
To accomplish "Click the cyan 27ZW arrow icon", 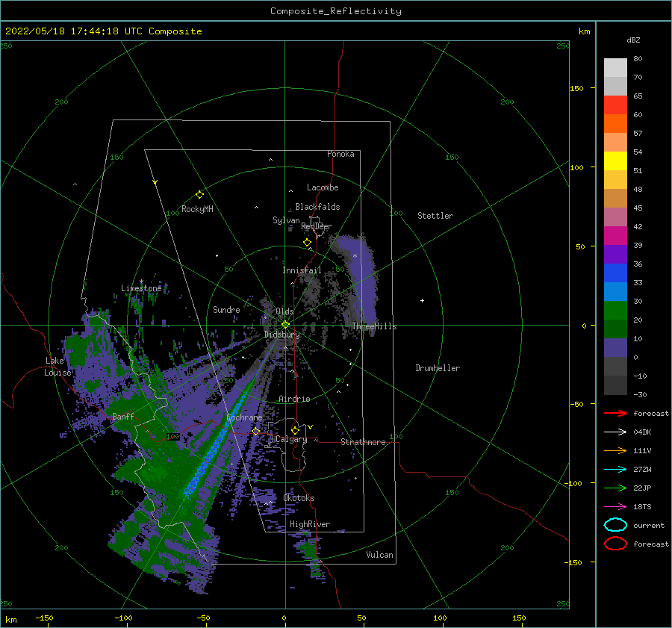I will (x=615, y=469).
